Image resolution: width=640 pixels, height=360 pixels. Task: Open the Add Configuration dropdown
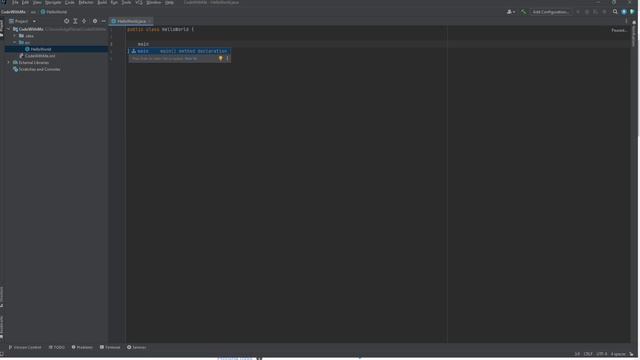(x=550, y=12)
